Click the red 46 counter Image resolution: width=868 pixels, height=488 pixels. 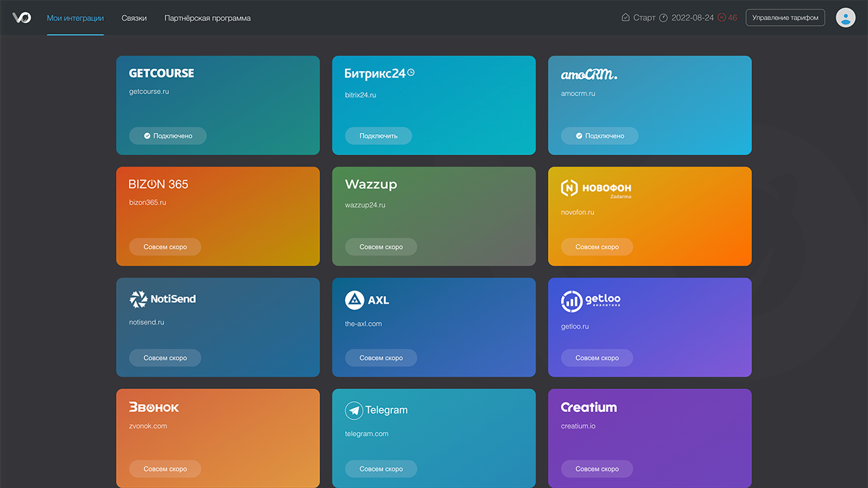click(732, 18)
